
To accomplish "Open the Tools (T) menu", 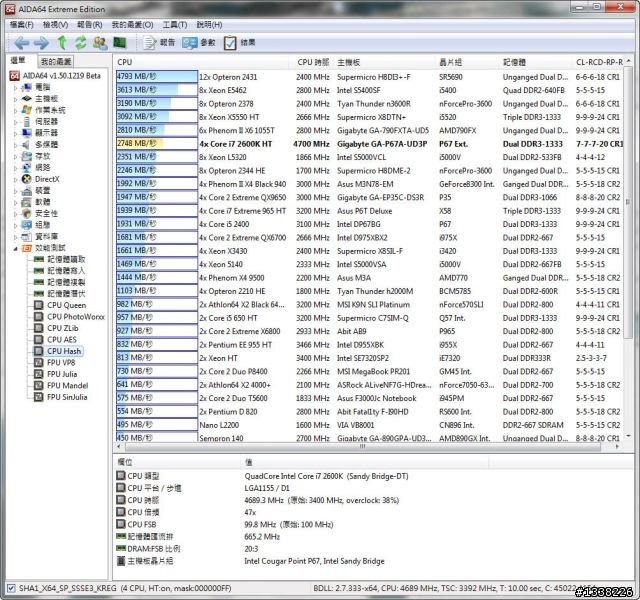I will (x=175, y=24).
